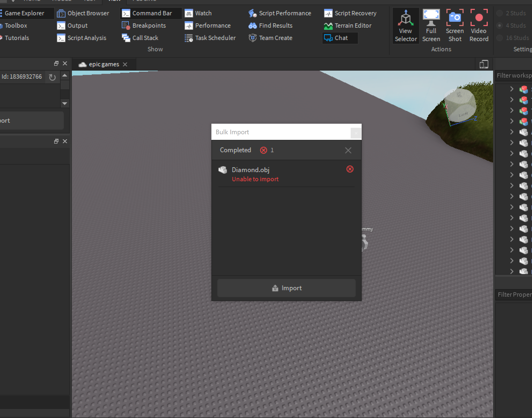
Task: Expand the last visible explorer item
Action: click(512, 271)
